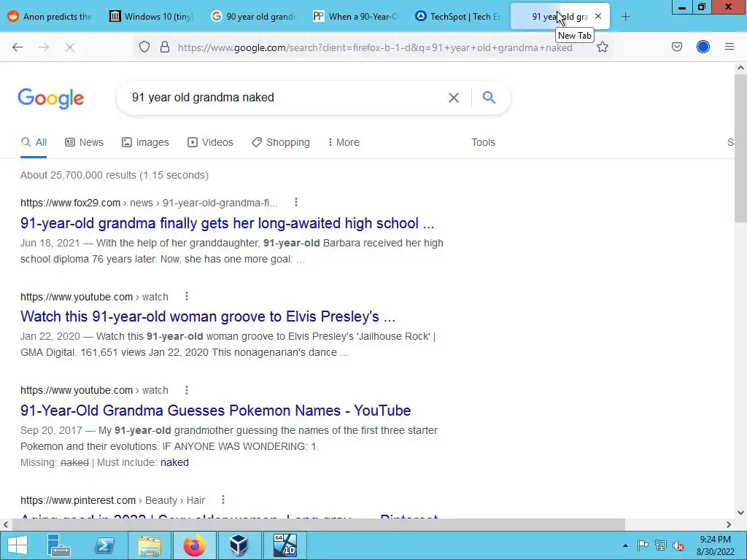Click the Must include naked link

pos(174,462)
